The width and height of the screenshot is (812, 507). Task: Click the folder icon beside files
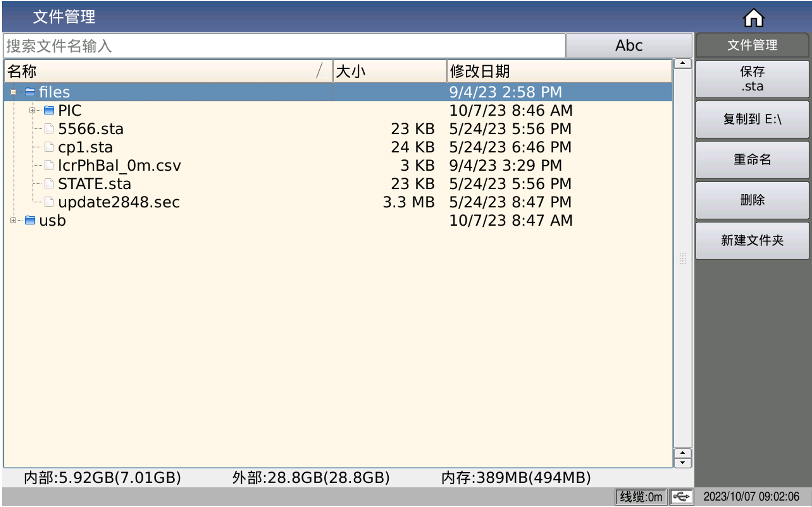coord(29,92)
